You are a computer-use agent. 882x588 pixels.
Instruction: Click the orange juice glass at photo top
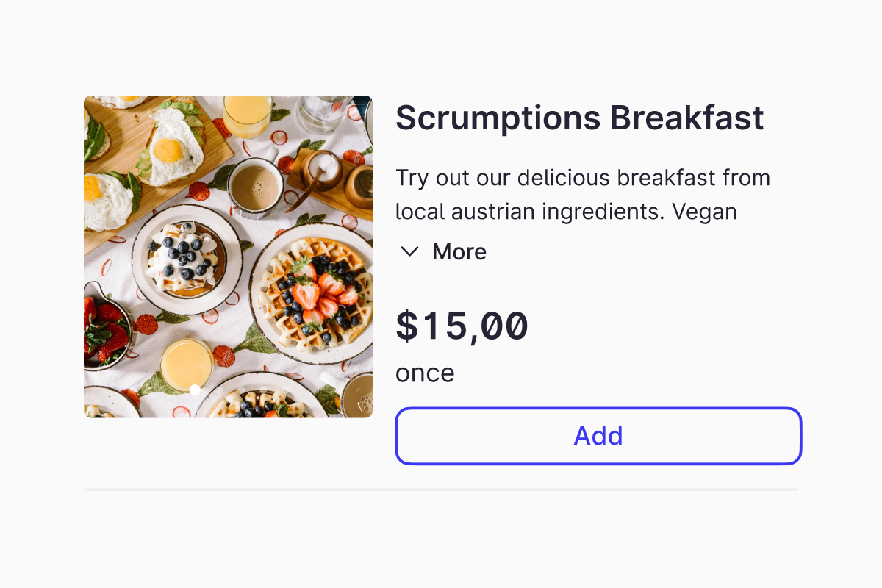[248, 112]
